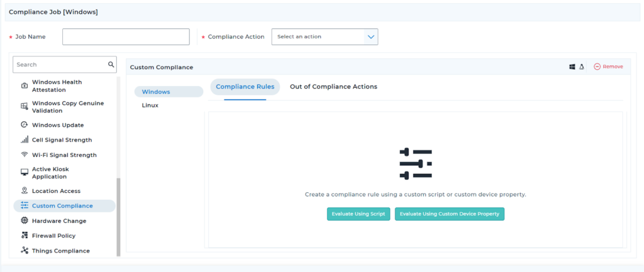Switch to the Out of Compliance Actions tab
This screenshot has width=644, height=272.
pos(333,87)
